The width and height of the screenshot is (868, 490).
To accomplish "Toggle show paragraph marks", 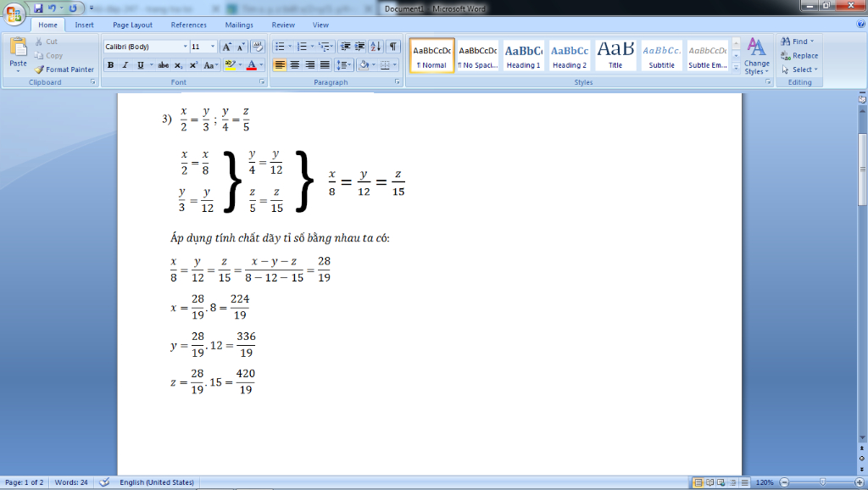I will click(x=392, y=47).
